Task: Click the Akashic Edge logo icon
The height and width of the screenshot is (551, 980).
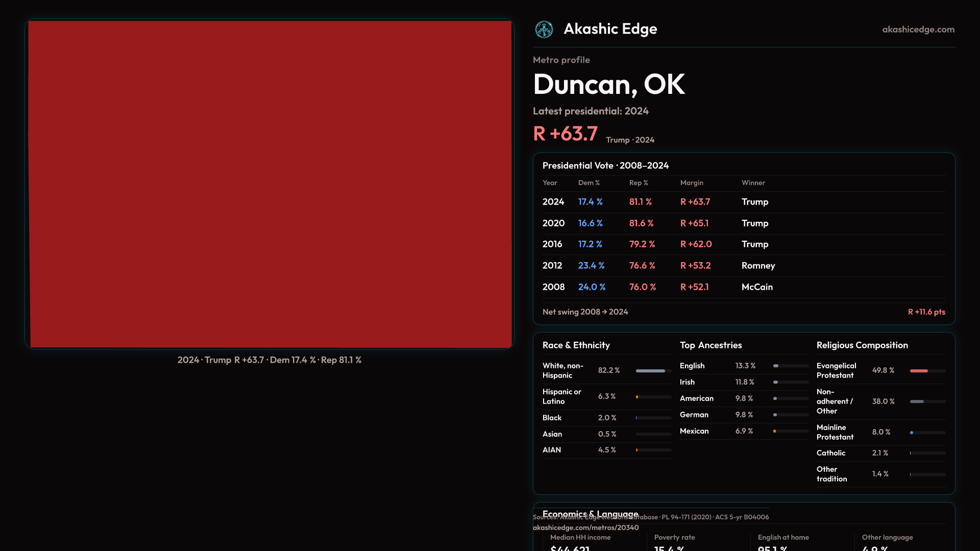Action: (x=544, y=30)
